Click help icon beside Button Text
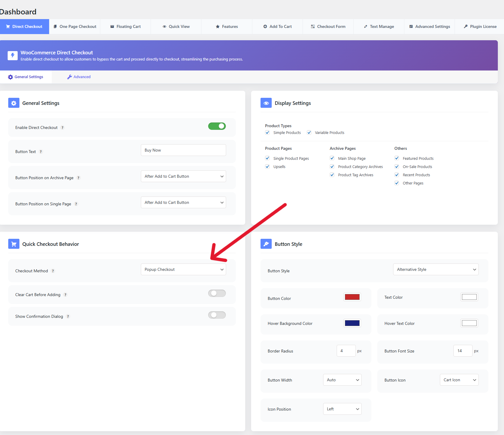Viewport: 504px width, 435px height. (41, 152)
